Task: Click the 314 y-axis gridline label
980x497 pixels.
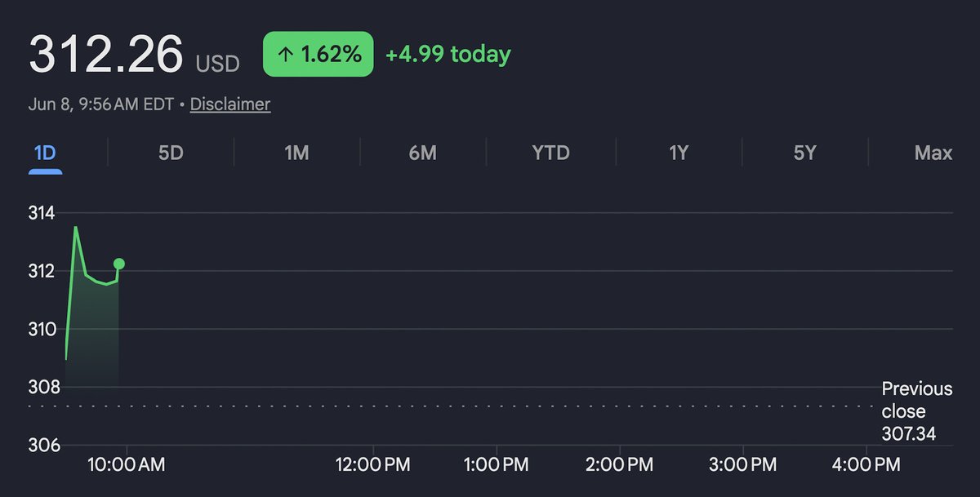Action: coord(41,213)
